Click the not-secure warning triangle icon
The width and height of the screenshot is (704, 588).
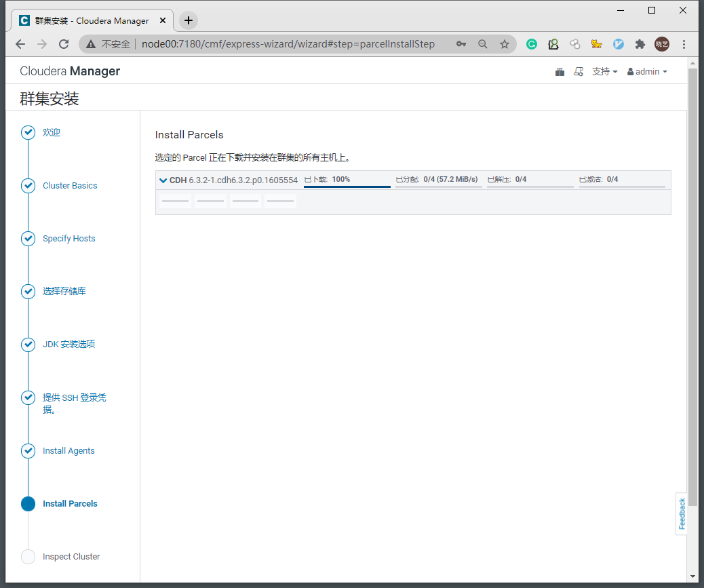tap(91, 44)
